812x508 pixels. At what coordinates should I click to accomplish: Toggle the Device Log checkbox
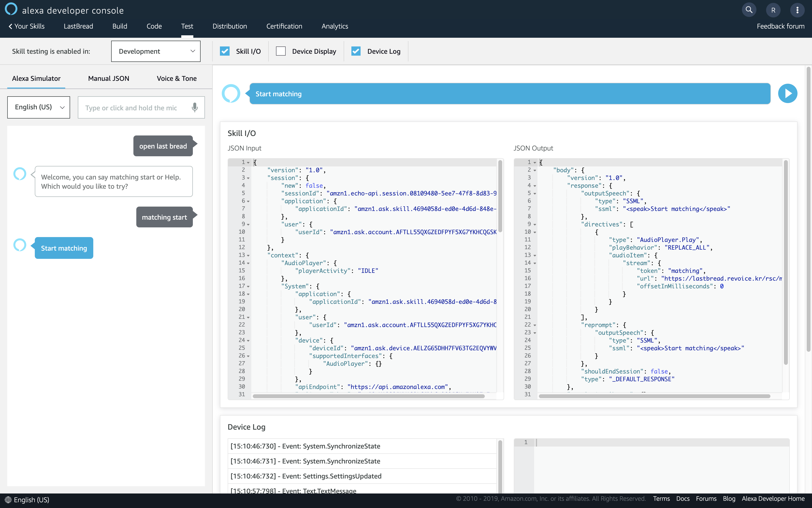tap(356, 51)
